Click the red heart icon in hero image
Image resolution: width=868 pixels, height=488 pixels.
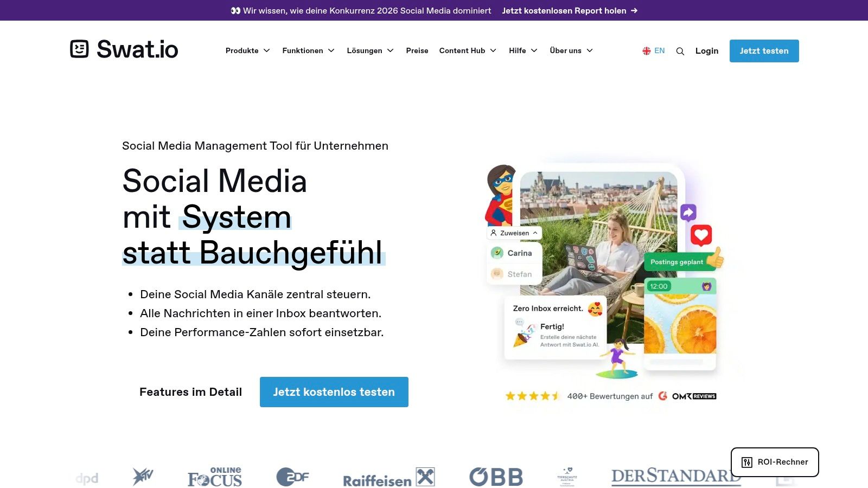tap(701, 235)
